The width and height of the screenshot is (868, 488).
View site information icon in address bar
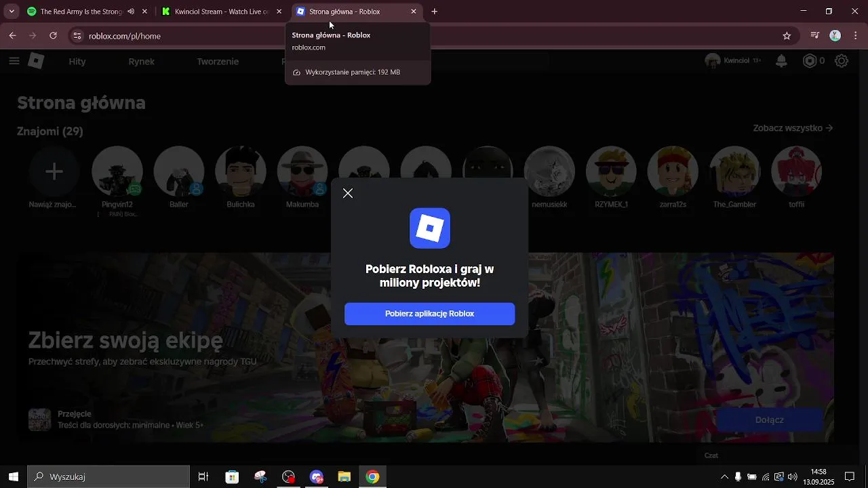(x=77, y=35)
